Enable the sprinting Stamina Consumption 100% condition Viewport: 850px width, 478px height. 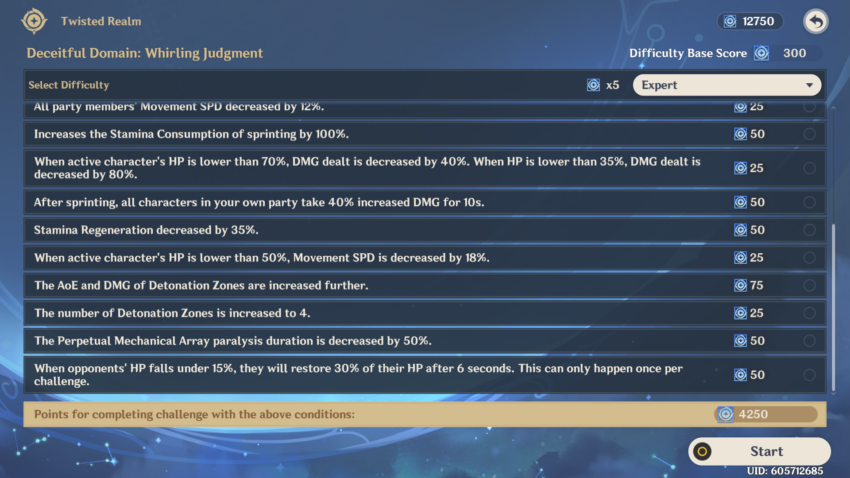(808, 134)
